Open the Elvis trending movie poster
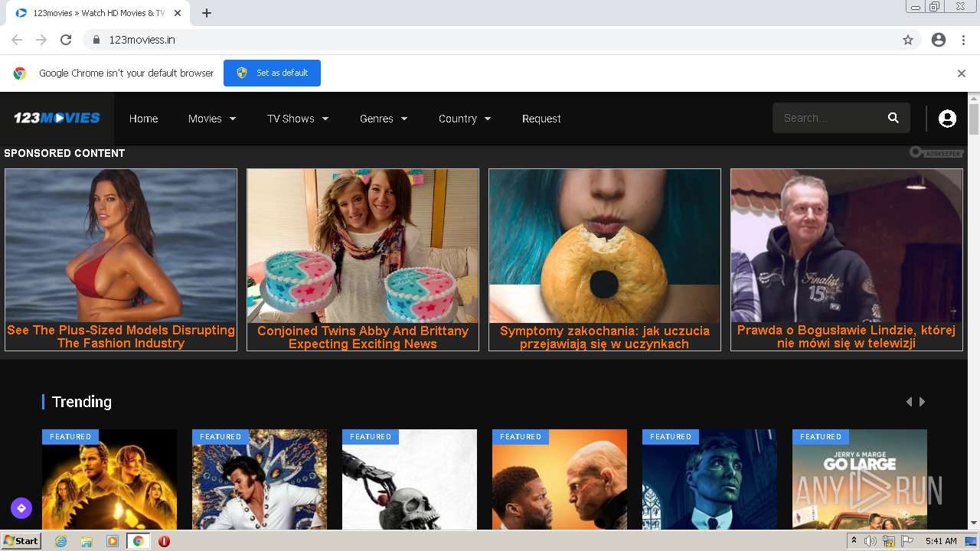 point(260,479)
